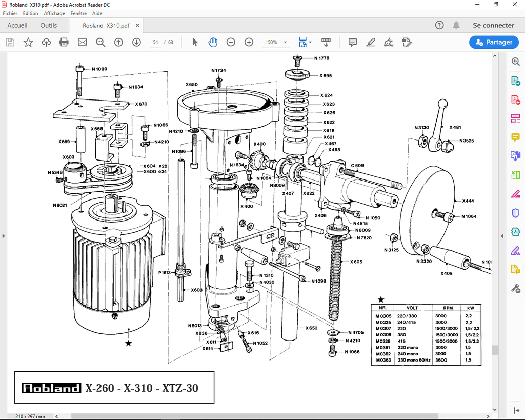The width and height of the screenshot is (525, 420).
Task: Click the fit page width icon
Action: pyautogui.click(x=302, y=42)
